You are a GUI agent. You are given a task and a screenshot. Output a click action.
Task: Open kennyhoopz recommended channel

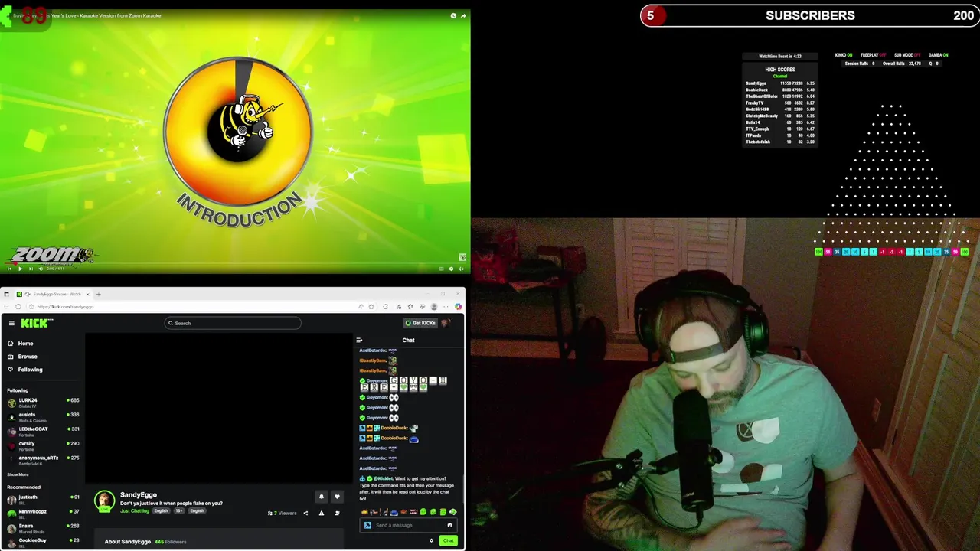[x=43, y=514]
